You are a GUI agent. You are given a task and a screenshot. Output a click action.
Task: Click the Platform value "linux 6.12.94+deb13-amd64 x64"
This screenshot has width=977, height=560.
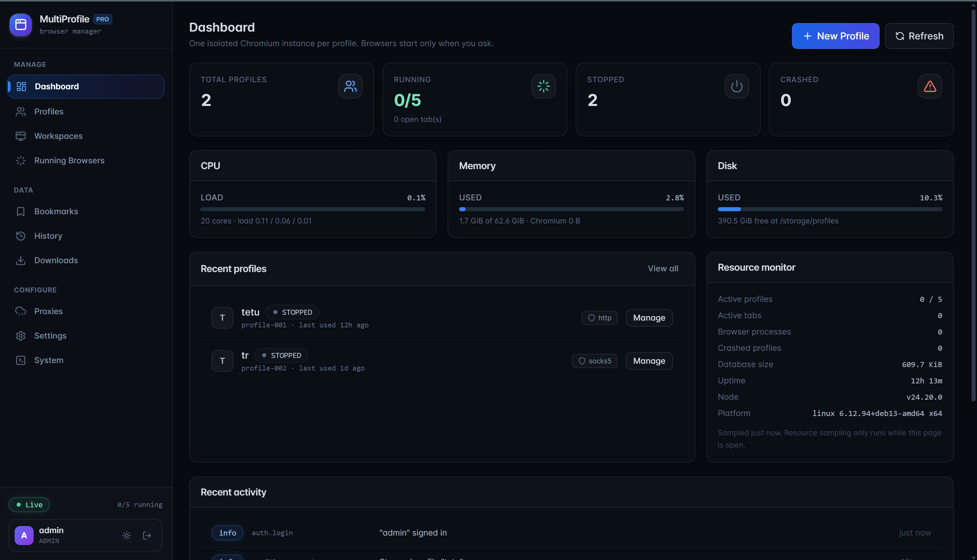click(x=877, y=413)
